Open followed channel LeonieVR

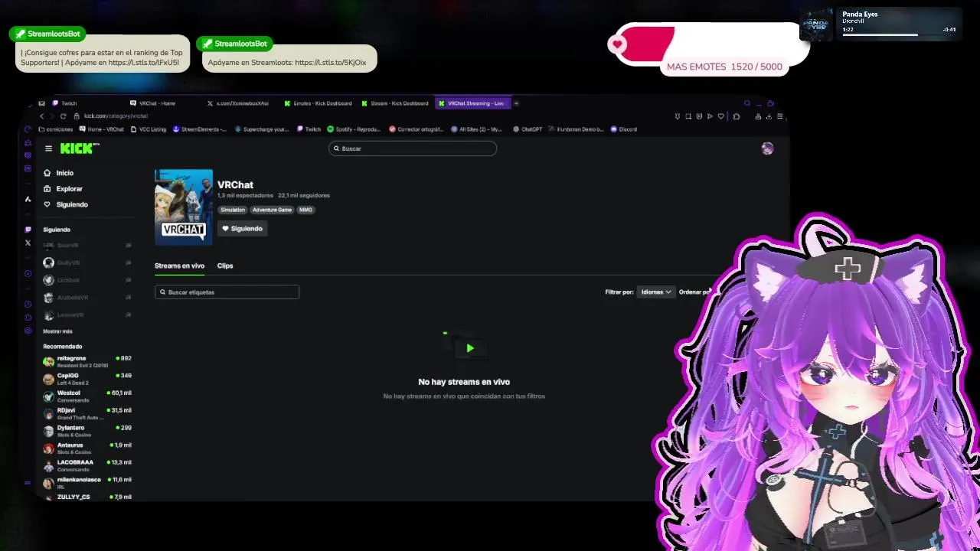point(87,315)
